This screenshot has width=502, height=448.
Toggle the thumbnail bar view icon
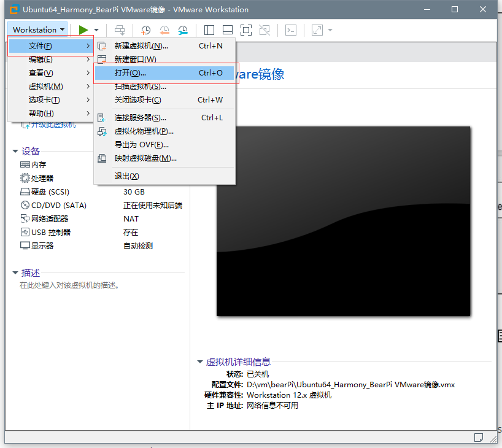(228, 30)
